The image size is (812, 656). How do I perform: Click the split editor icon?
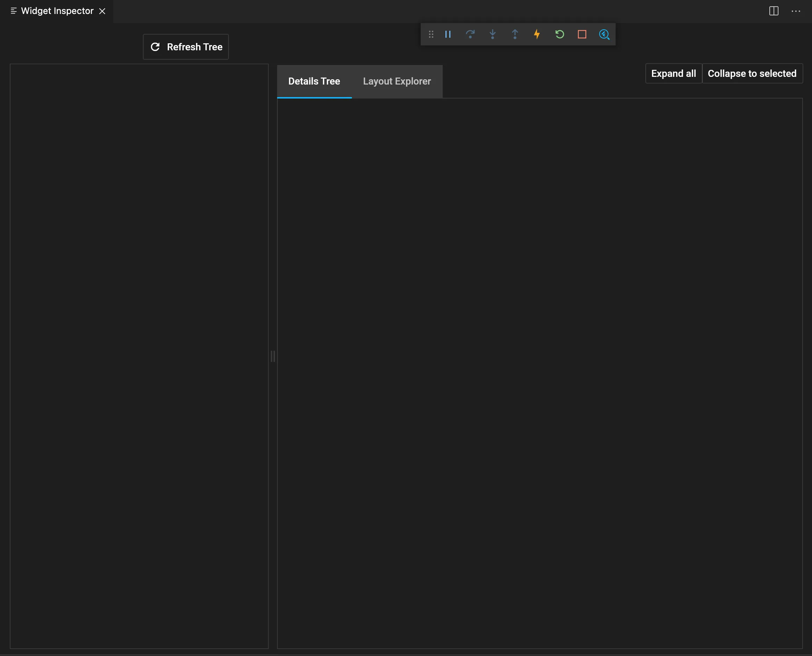774,11
